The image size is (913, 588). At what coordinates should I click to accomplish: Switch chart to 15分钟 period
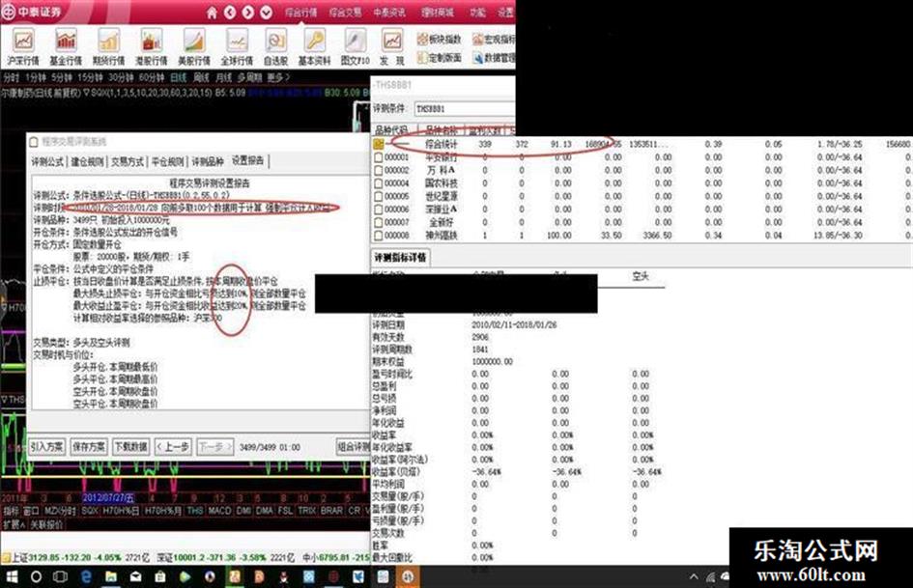coord(90,77)
